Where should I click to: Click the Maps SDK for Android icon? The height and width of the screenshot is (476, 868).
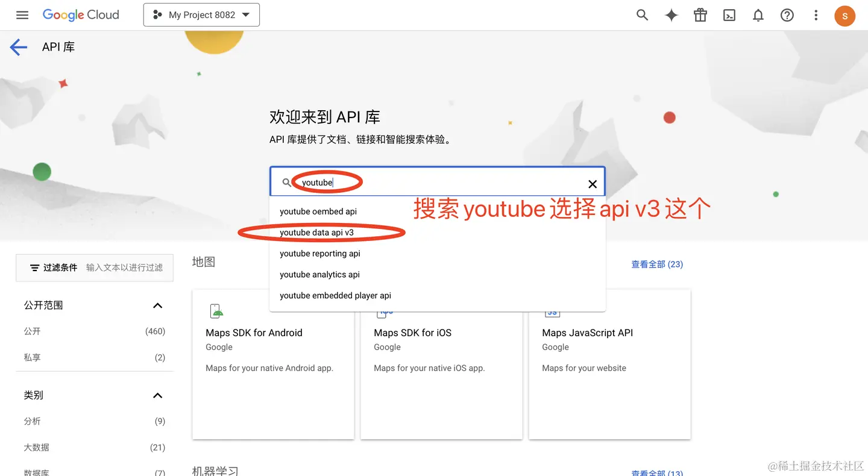(216, 311)
